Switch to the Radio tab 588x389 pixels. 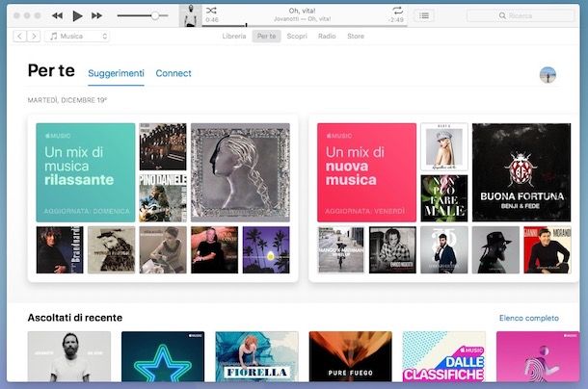coord(327,36)
